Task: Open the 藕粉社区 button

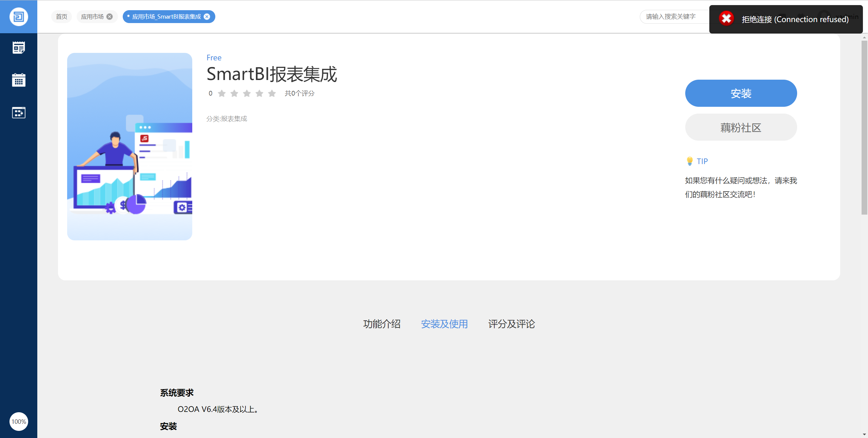Action: 741,127
